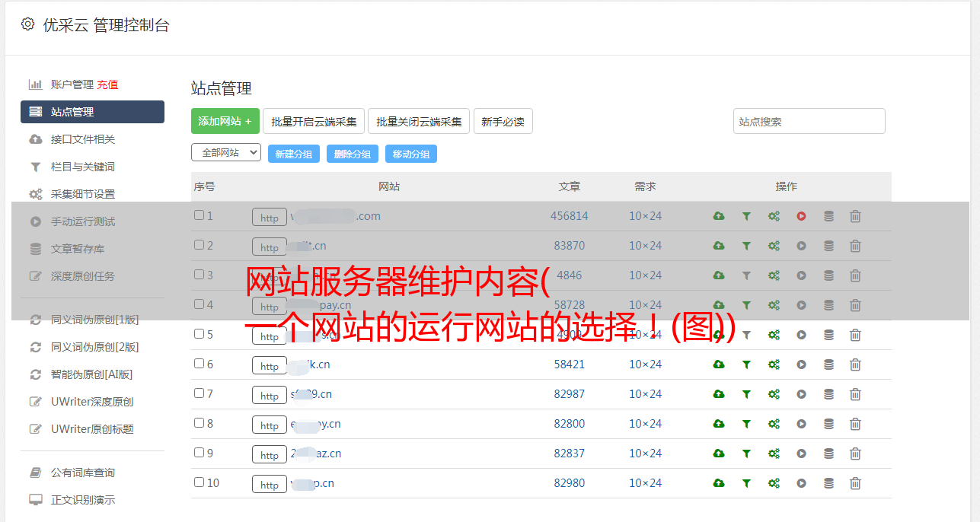Click the database icon in row 5
The width and height of the screenshot is (980, 522).
click(x=828, y=335)
